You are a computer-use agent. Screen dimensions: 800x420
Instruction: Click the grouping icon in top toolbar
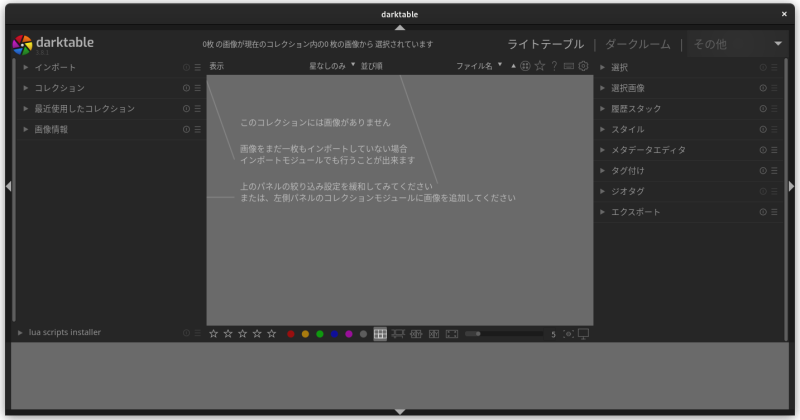(x=525, y=66)
